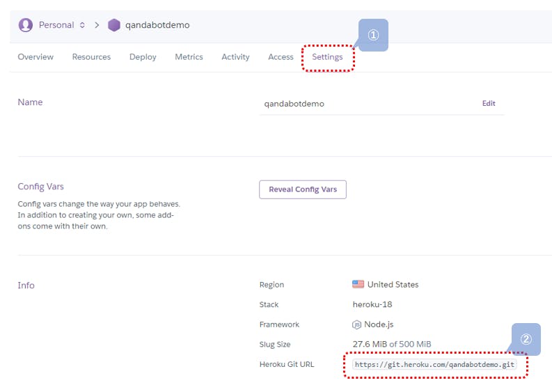This screenshot has height=392, width=552.
Task: Select the Settings tab
Action: [x=327, y=57]
